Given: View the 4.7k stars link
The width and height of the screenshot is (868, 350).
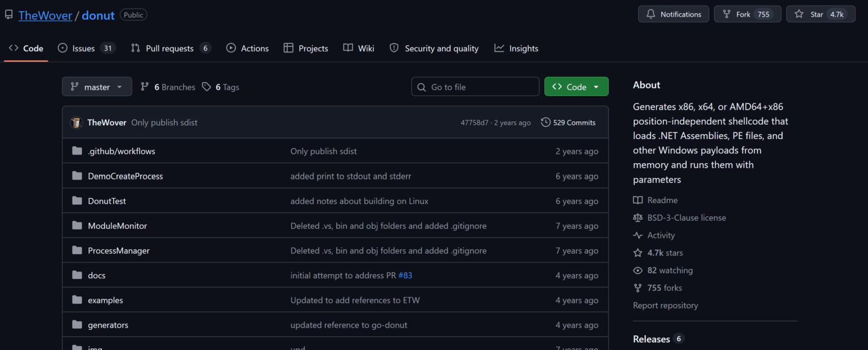Looking at the screenshot, I should (658, 253).
